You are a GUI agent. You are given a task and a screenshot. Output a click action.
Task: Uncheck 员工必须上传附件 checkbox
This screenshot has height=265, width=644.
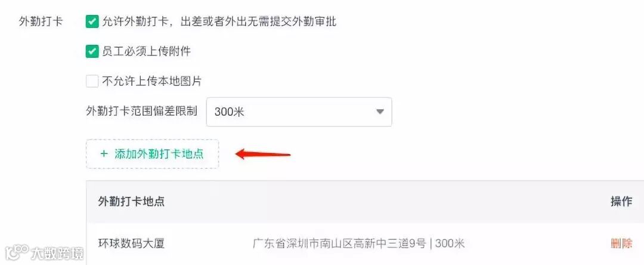point(92,51)
